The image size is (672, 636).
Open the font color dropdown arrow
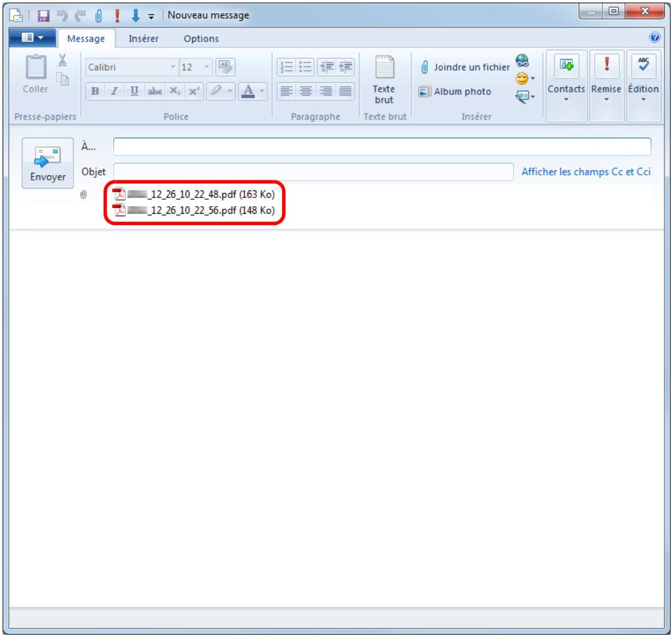point(262,92)
